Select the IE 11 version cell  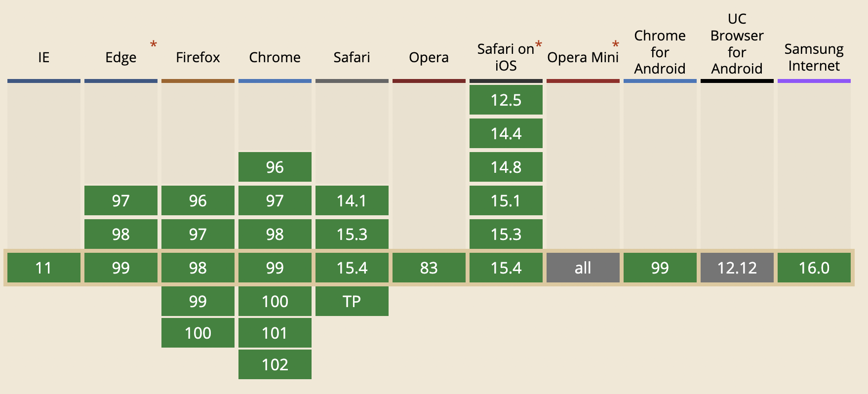tap(44, 268)
